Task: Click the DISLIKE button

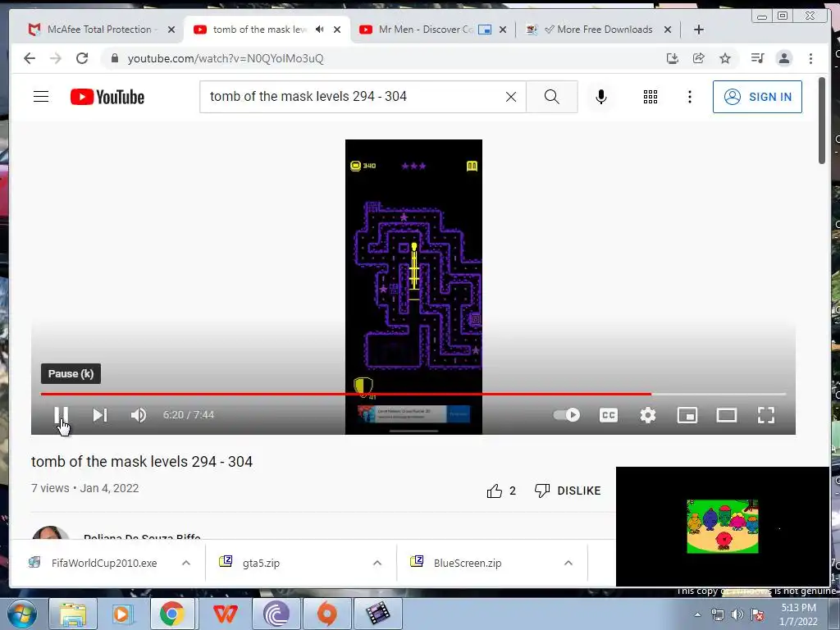Action: pos(568,491)
